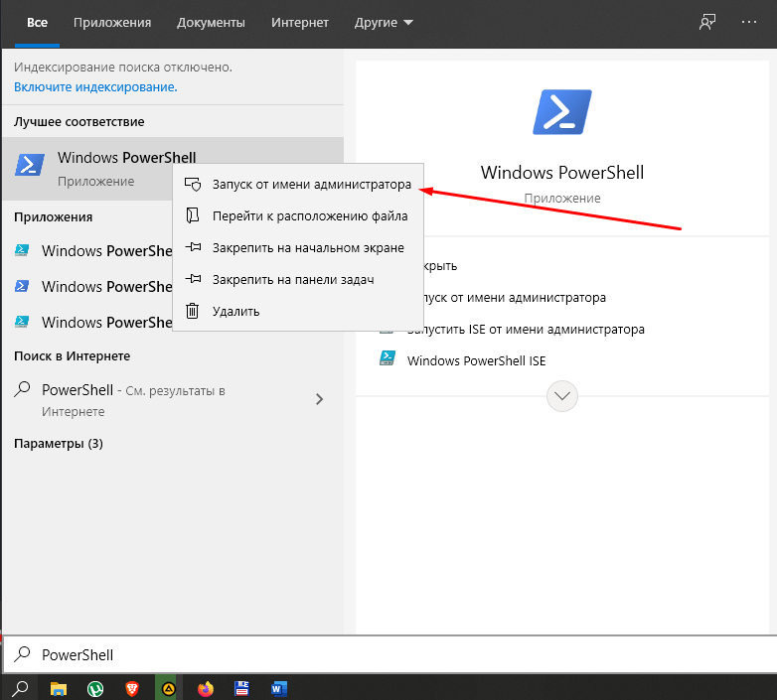Open Windows PowerShell ISE in right pane
The height and width of the screenshot is (700, 777).
476,360
